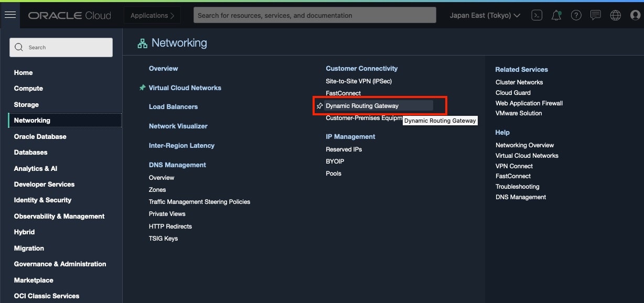
Task: Open Networking Overview help link
Action: click(x=524, y=145)
